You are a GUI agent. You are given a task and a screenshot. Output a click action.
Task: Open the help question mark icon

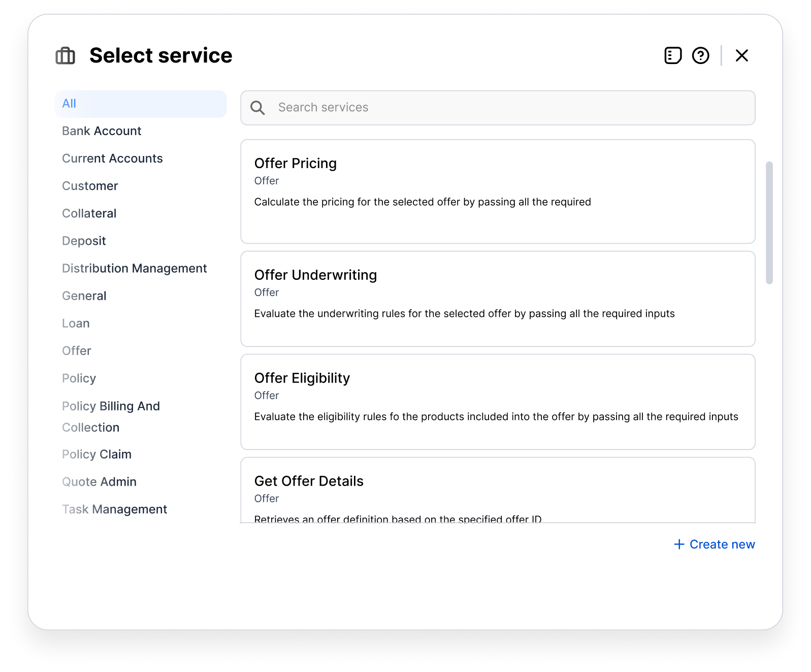pyautogui.click(x=700, y=55)
